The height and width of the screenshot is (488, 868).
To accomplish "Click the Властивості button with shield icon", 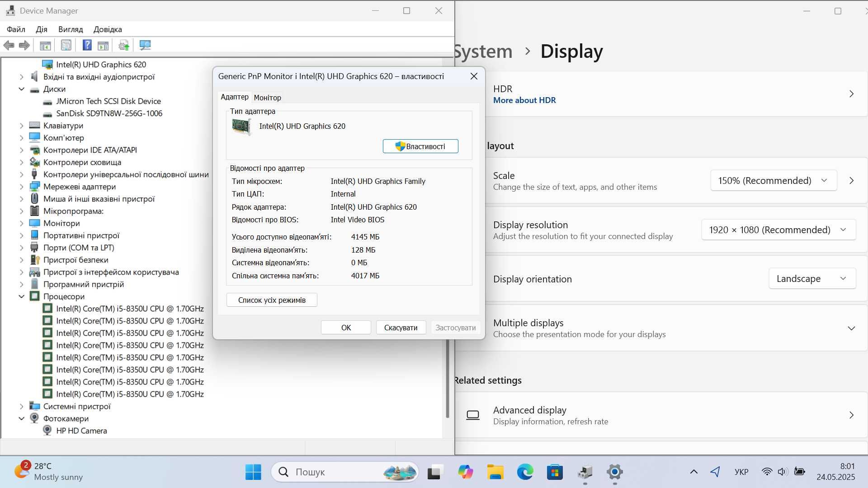I will 420,146.
